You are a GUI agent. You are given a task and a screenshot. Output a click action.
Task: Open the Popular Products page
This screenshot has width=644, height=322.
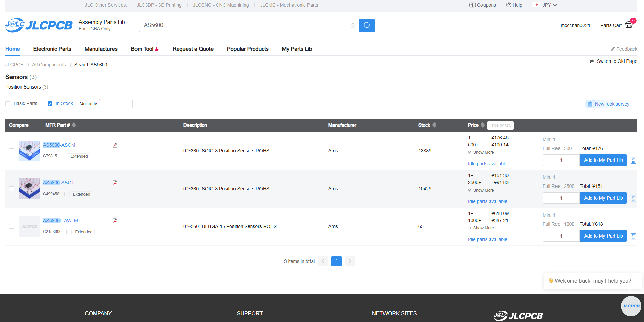(248, 49)
